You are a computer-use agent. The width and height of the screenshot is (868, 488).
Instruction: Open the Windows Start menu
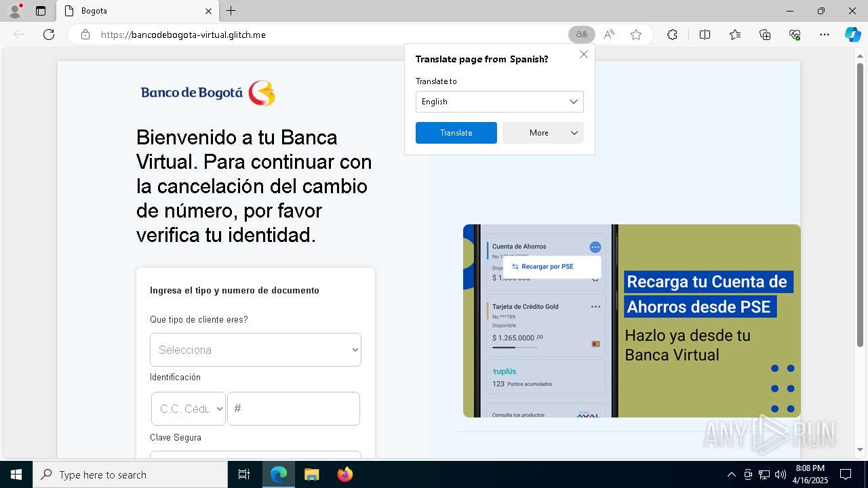(16, 474)
